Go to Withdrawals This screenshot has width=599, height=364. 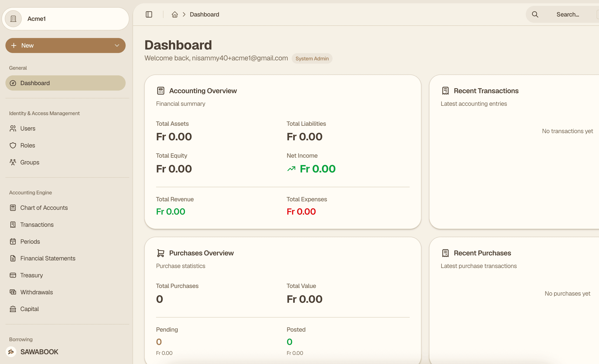tap(65, 292)
